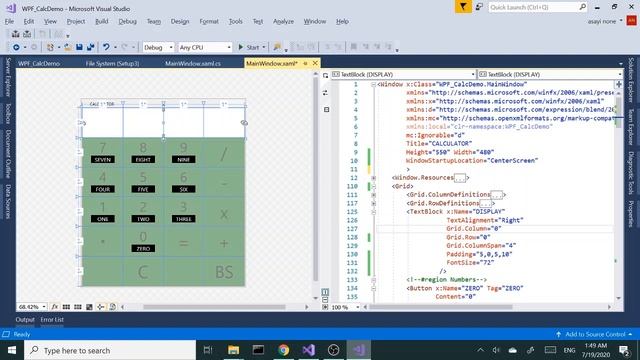Open the Properties side tab
640x360 pixels.
tap(631, 213)
